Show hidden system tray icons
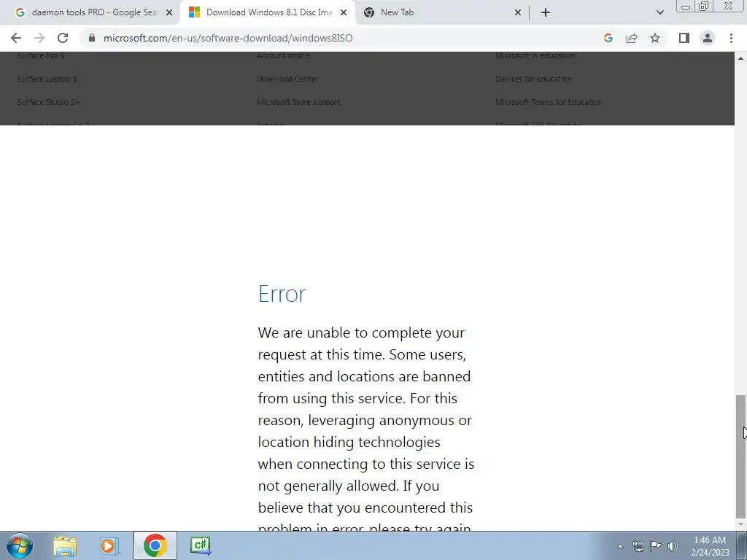 (620, 546)
